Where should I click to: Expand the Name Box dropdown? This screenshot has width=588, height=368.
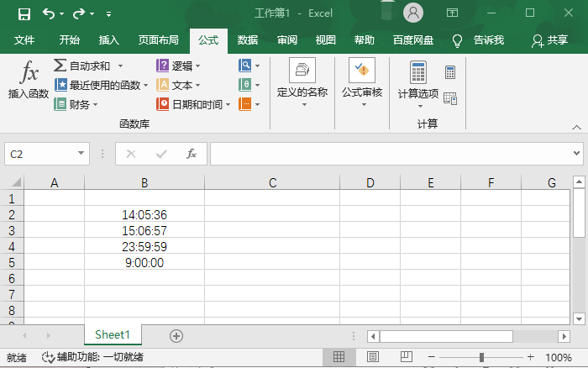(x=81, y=154)
